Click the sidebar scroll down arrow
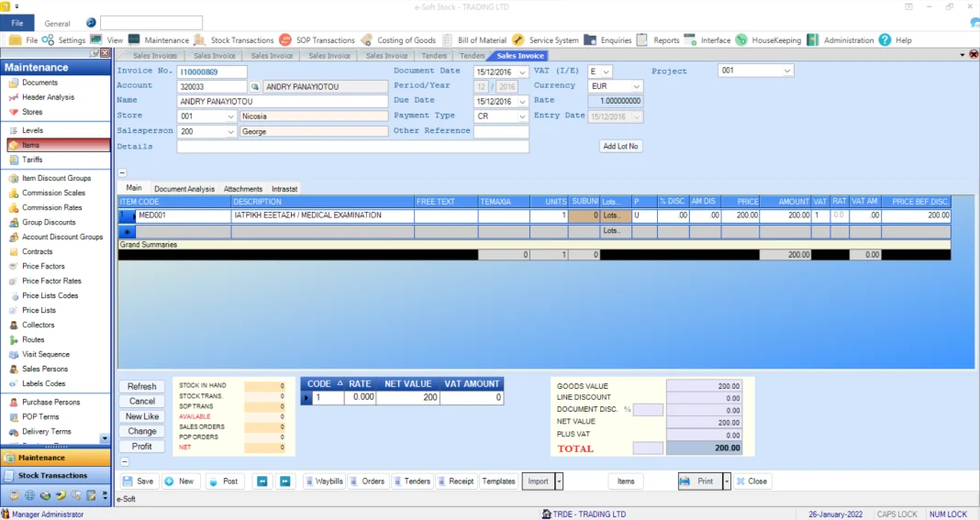 [105, 438]
